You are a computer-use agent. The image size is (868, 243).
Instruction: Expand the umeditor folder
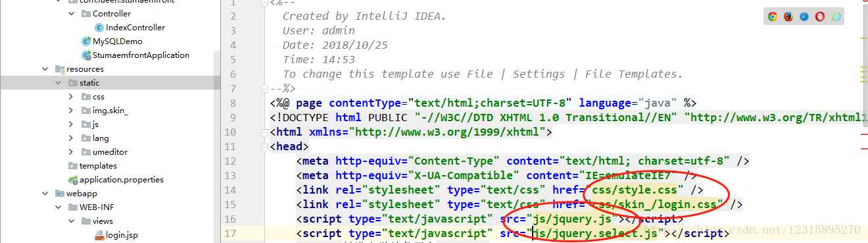[71, 152]
